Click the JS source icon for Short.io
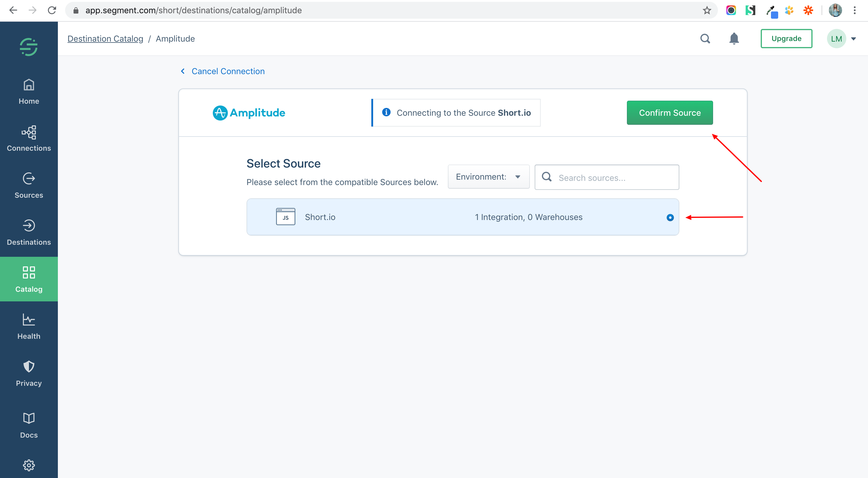This screenshot has width=868, height=478. [x=285, y=217]
